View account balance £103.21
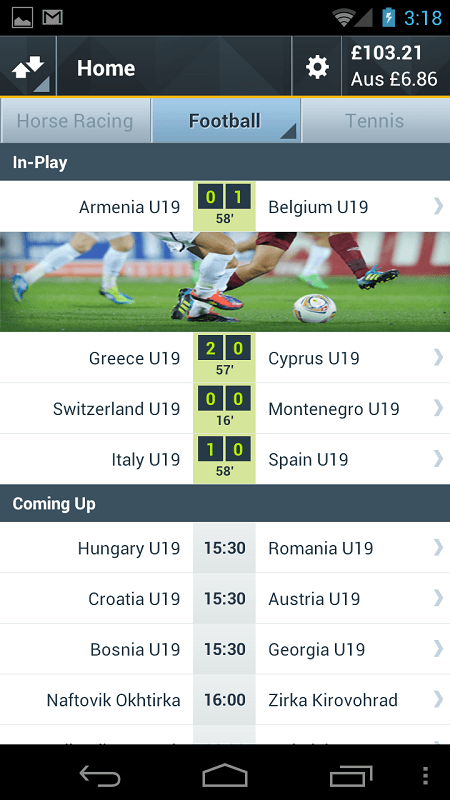Screen dimensions: 450x800 (x=386, y=53)
